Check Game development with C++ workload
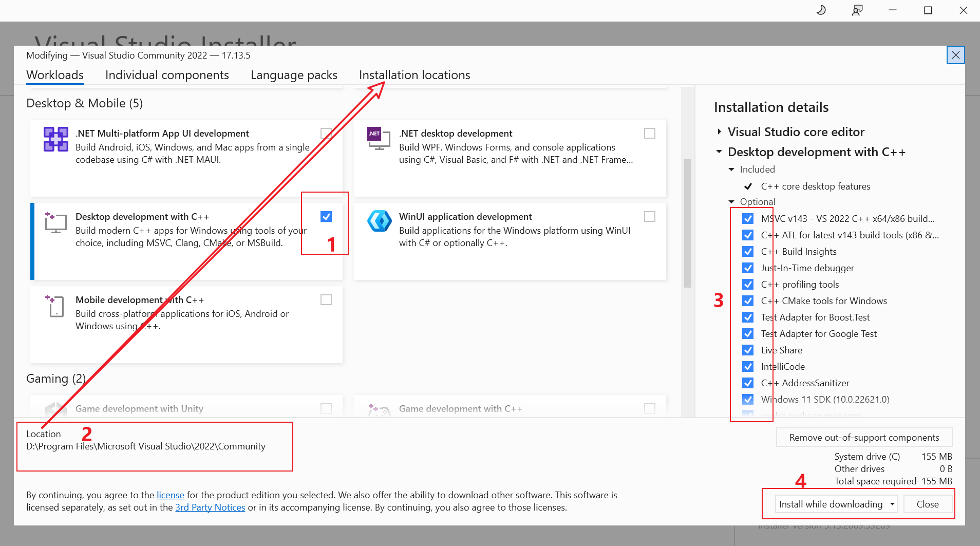 (650, 408)
